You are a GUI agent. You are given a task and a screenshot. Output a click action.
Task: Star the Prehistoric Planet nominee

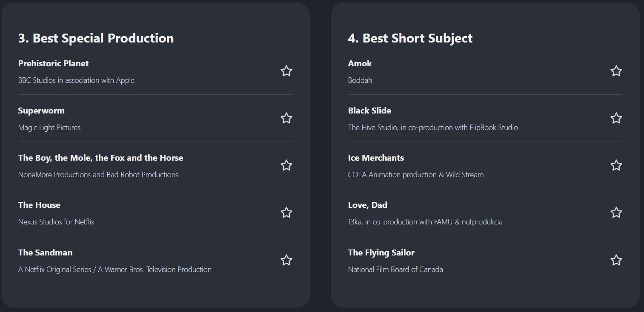tap(286, 71)
